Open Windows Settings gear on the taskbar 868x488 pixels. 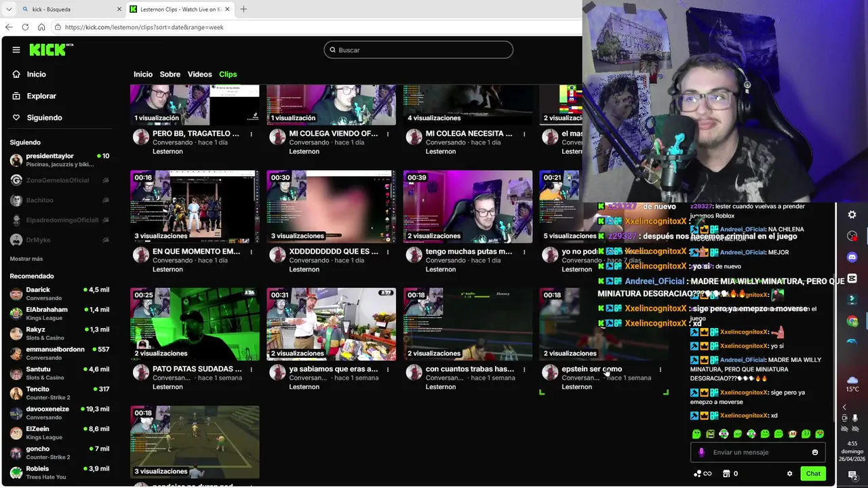coord(852,214)
